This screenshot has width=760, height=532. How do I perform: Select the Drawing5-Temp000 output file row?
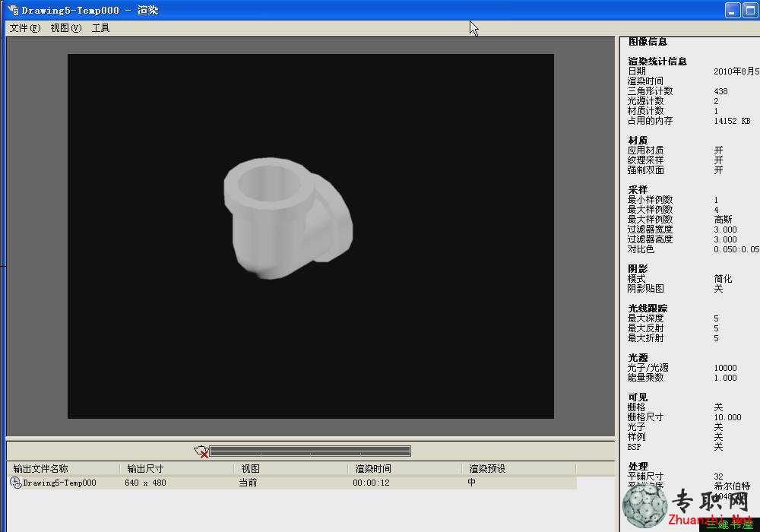tap(293, 483)
